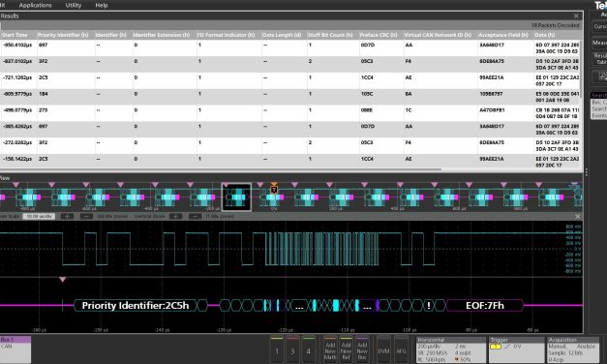607x364 pixels.
Task: Decrease horizontal zoom with minus button
Action: point(86,216)
